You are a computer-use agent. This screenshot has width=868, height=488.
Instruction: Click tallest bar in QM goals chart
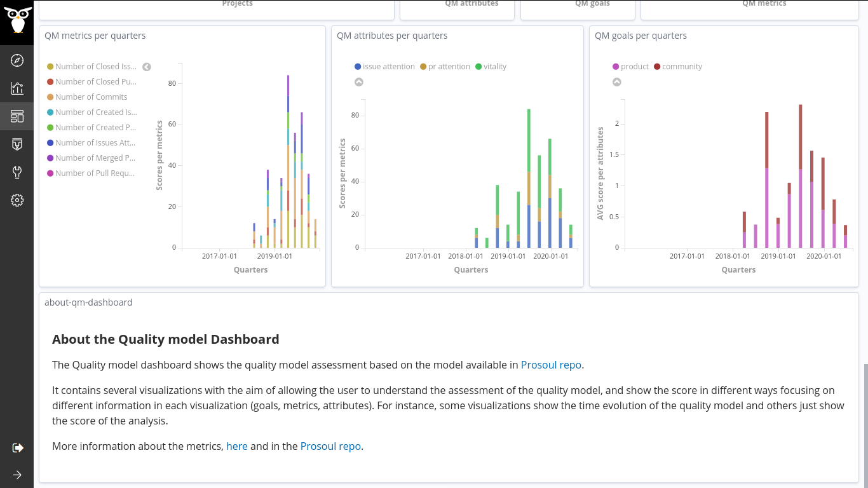(x=801, y=176)
